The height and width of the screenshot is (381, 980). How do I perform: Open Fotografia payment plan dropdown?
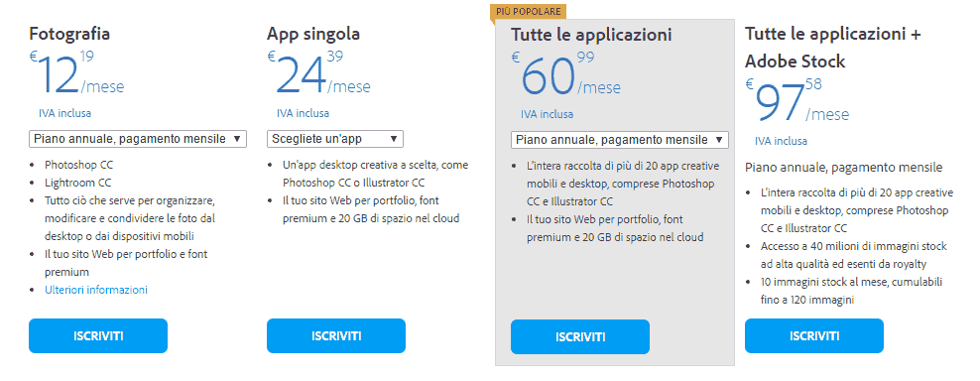[x=138, y=139]
